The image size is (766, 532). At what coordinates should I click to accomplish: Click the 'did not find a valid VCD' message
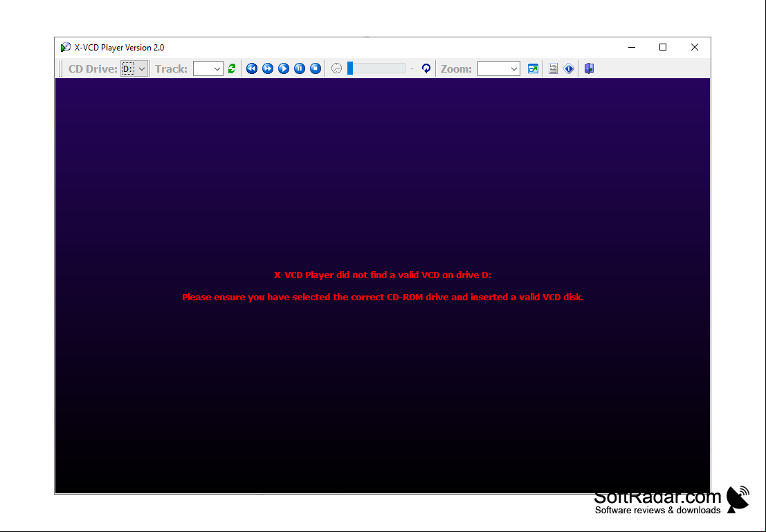(x=383, y=275)
